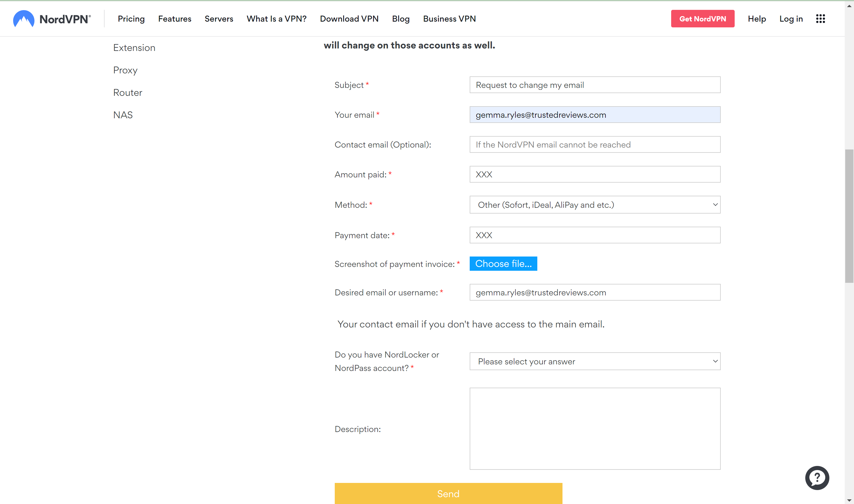This screenshot has height=504, width=854.
Task: Click the page vertical scrollbar thumb
Action: pos(849,216)
